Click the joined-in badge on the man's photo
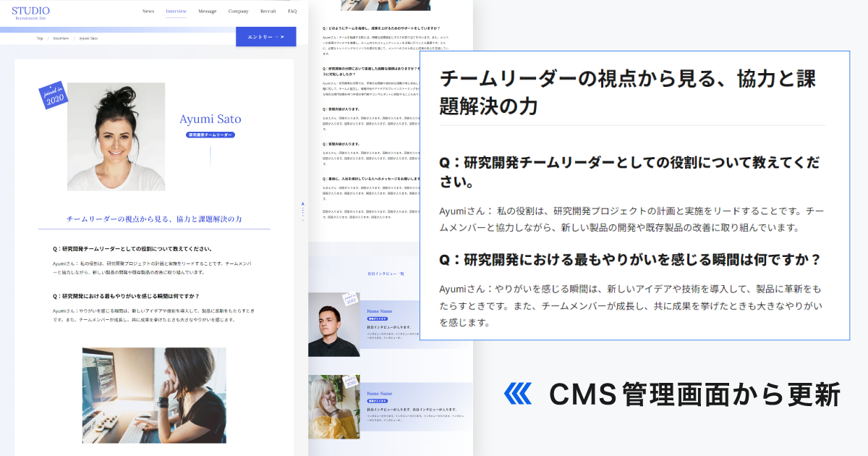This screenshot has height=456, width=868. point(350,299)
